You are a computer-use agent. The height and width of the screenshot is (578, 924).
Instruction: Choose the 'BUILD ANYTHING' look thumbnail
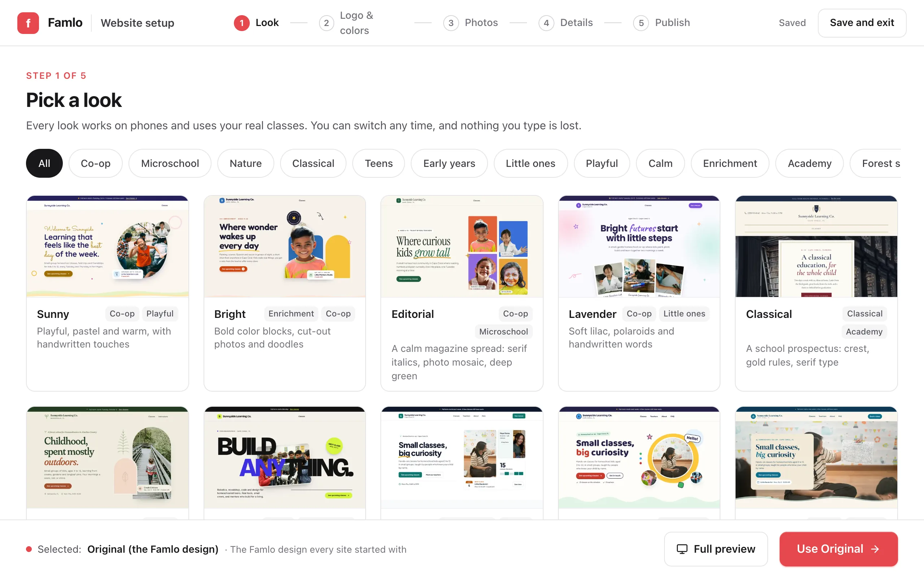(284, 458)
